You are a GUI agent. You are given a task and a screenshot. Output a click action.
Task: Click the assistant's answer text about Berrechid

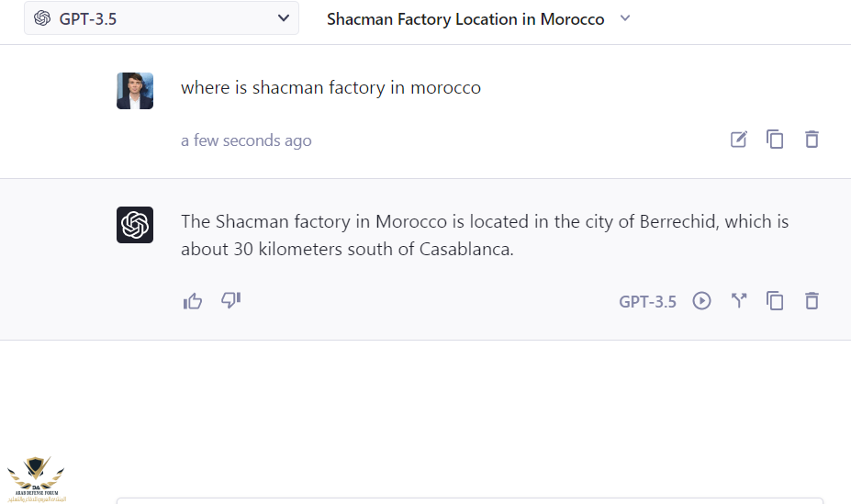pyautogui.click(x=484, y=235)
